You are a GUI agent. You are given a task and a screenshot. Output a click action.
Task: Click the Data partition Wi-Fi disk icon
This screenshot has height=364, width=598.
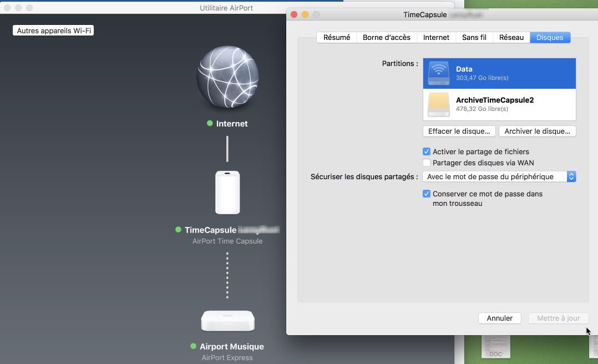tap(439, 73)
